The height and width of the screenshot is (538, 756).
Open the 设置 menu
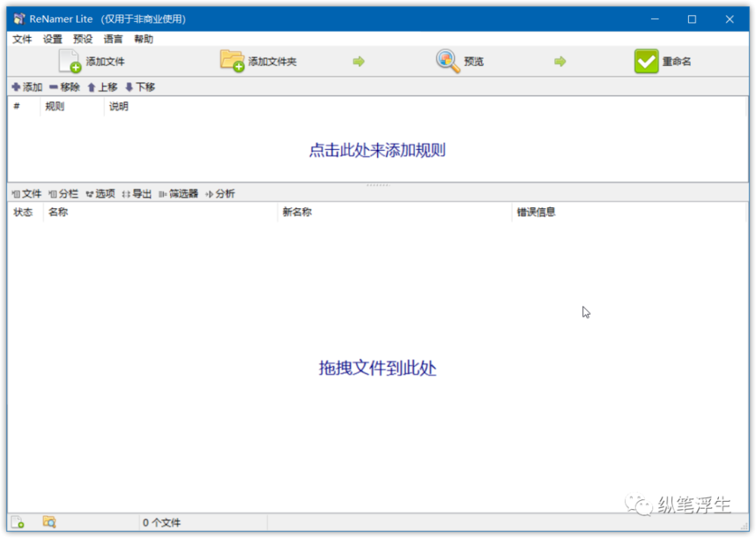[53, 39]
